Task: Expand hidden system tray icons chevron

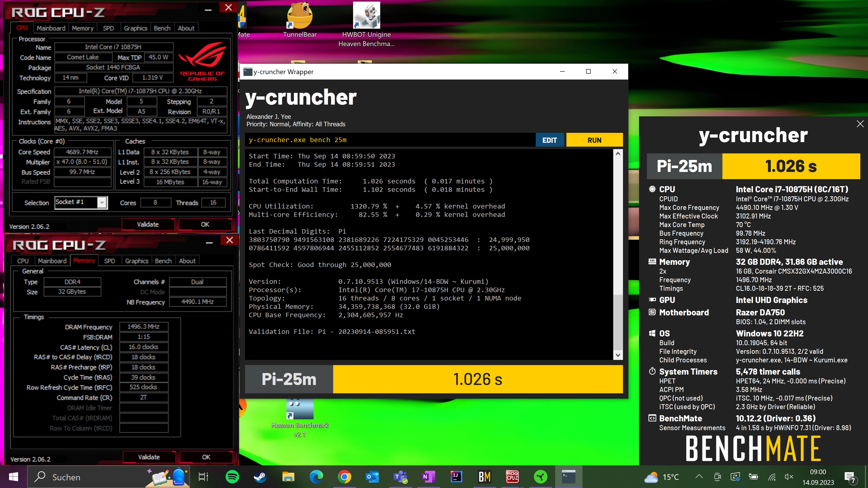Action: pyautogui.click(x=699, y=476)
